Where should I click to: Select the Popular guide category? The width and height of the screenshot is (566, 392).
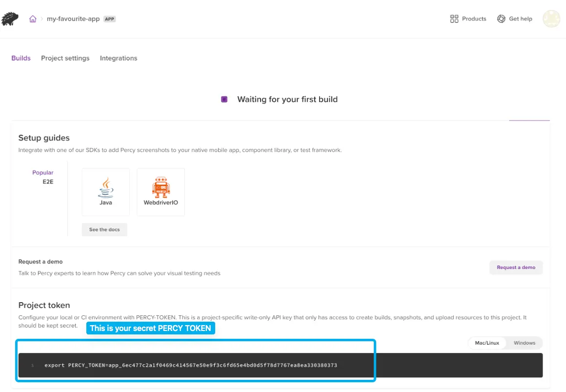(43, 173)
